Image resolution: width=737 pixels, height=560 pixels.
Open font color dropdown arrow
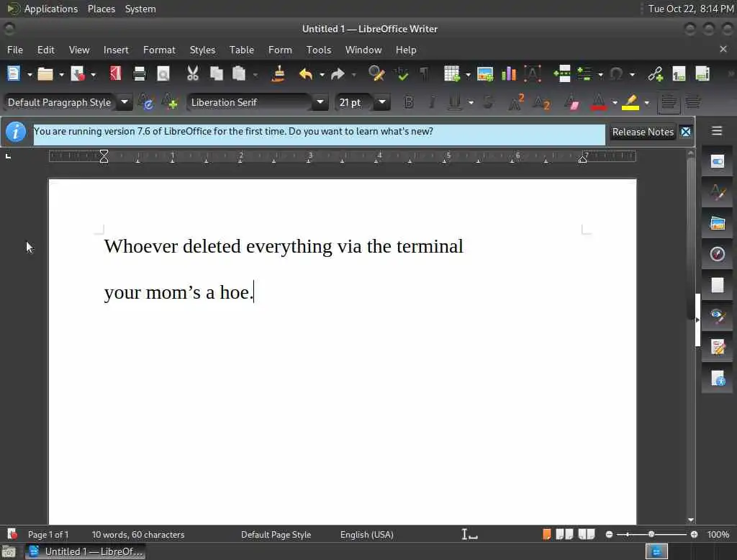click(615, 102)
